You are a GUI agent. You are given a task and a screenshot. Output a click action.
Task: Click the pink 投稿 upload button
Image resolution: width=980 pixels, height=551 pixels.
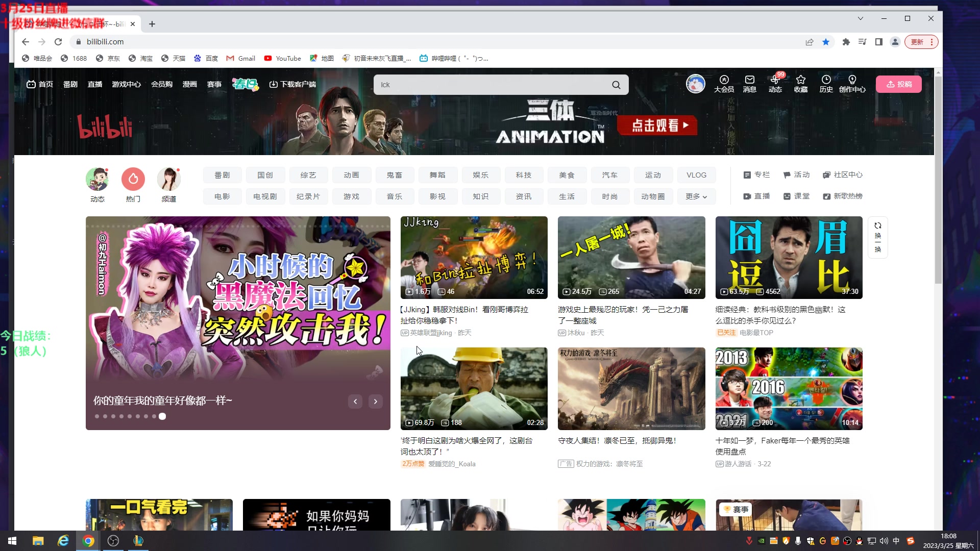tap(898, 84)
